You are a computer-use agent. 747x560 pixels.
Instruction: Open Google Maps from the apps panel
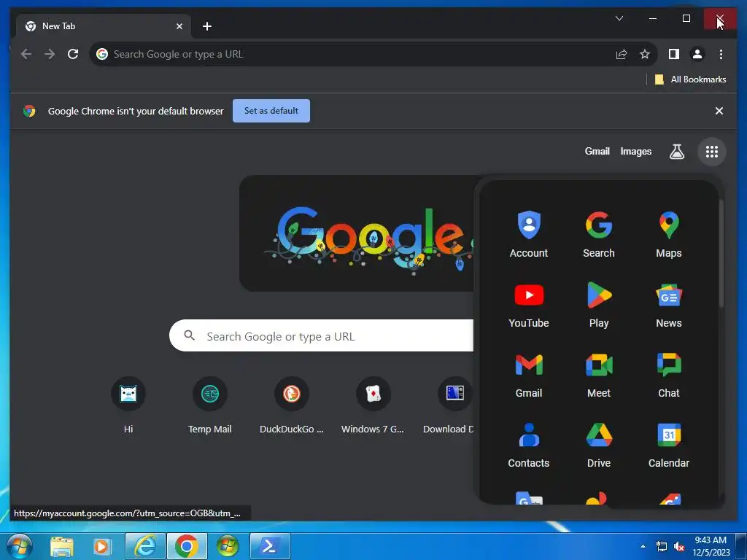(x=668, y=234)
